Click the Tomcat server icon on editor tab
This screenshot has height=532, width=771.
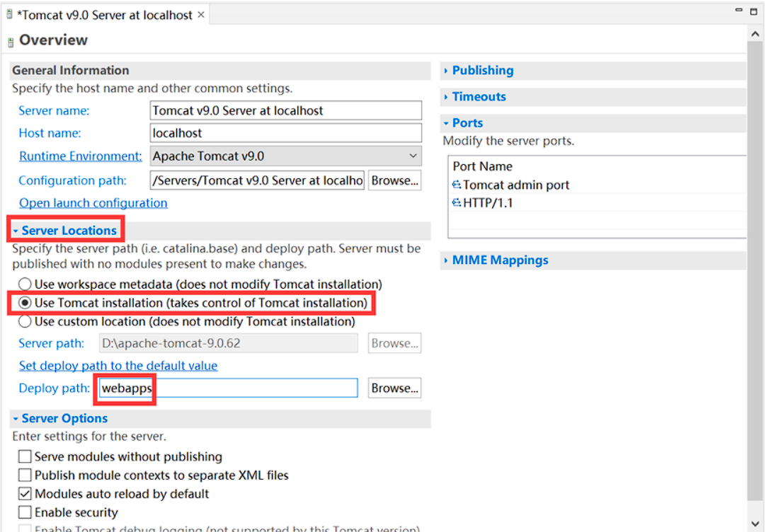coord(9,15)
